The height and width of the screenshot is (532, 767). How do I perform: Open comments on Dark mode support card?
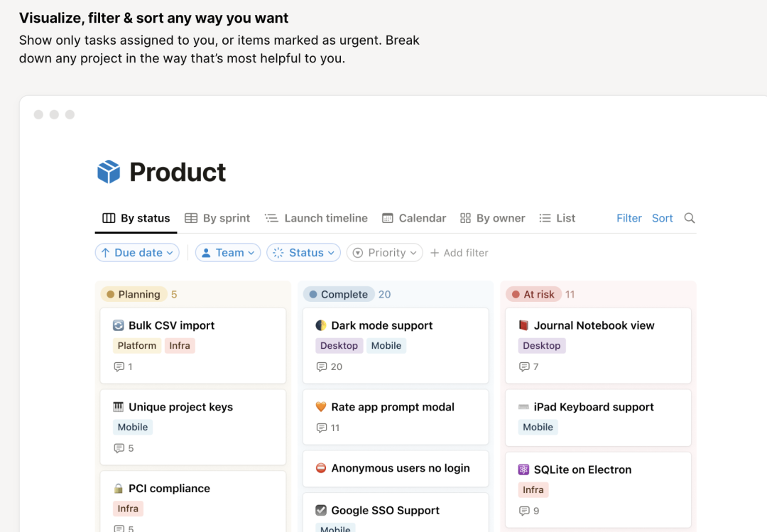[330, 367]
